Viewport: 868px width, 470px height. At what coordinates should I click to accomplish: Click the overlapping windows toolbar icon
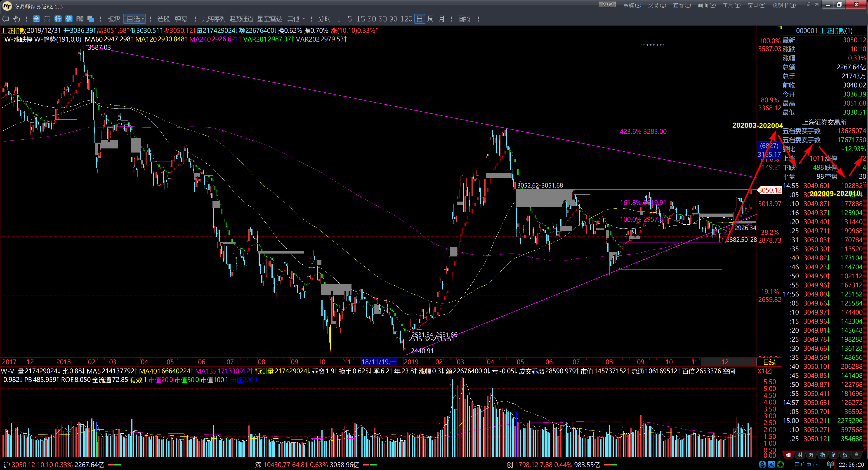click(90, 19)
